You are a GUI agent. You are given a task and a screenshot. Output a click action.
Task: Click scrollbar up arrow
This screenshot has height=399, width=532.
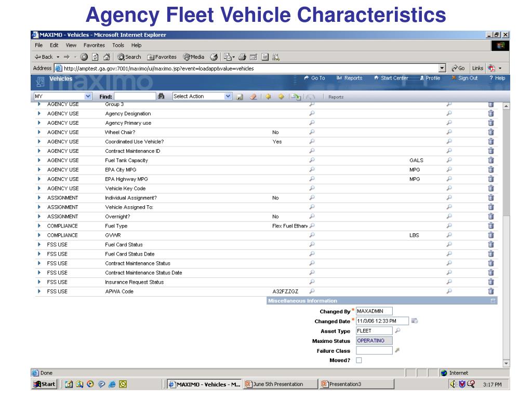pos(506,106)
